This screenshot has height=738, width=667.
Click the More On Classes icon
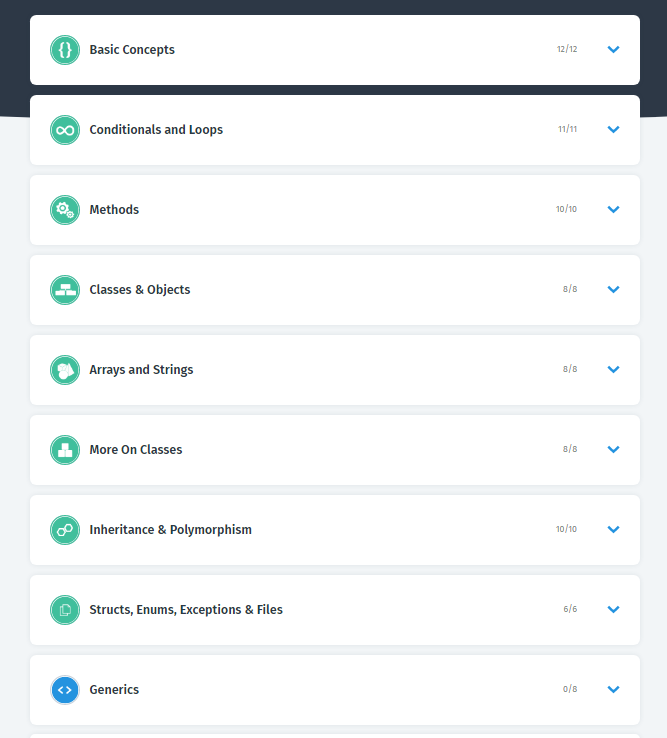click(x=65, y=450)
